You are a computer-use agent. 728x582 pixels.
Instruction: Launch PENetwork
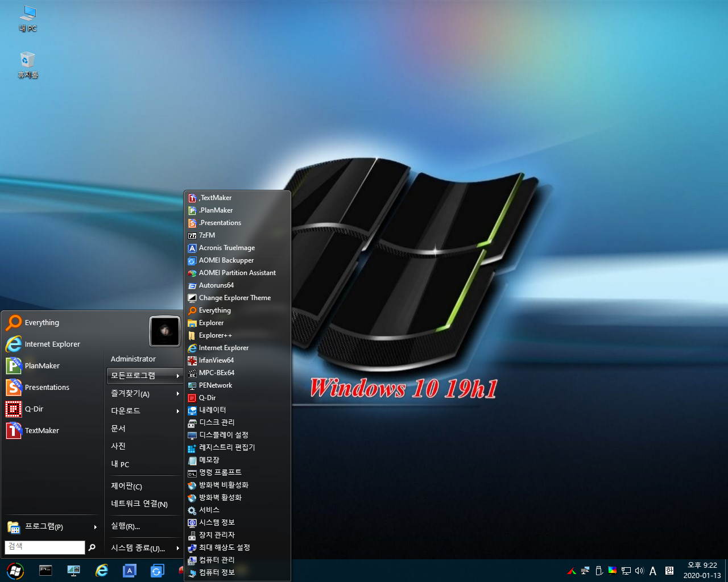[237, 385]
